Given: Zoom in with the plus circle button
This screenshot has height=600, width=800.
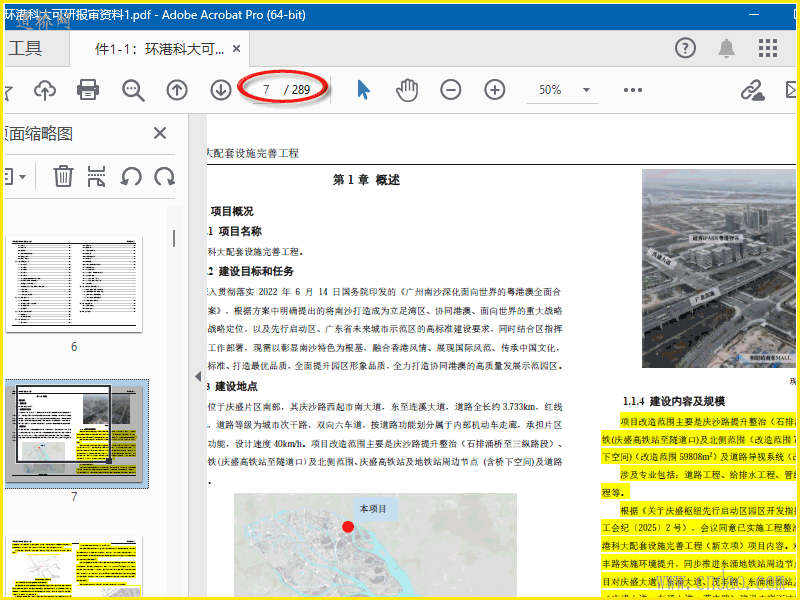Looking at the screenshot, I should tap(494, 90).
